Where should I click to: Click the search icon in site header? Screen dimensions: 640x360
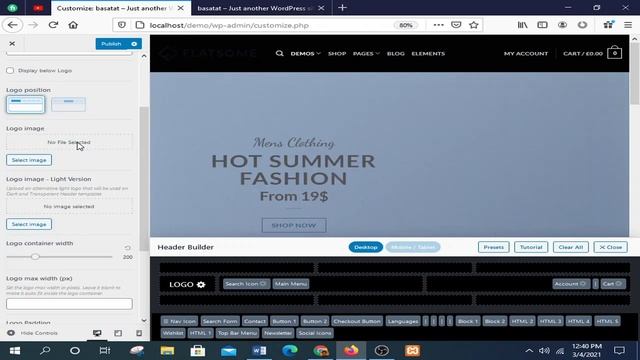[280, 53]
